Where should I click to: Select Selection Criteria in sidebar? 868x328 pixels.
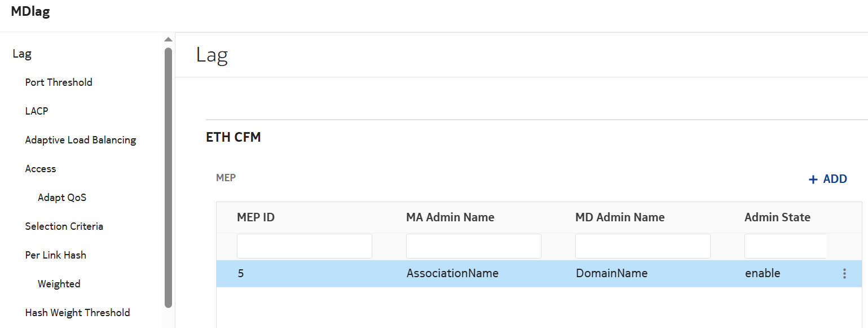[x=64, y=226]
